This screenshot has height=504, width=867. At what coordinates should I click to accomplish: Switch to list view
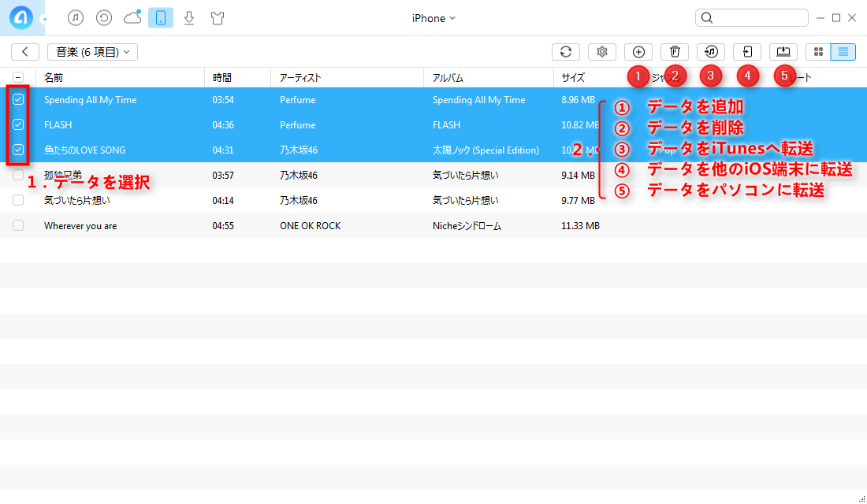tap(843, 52)
